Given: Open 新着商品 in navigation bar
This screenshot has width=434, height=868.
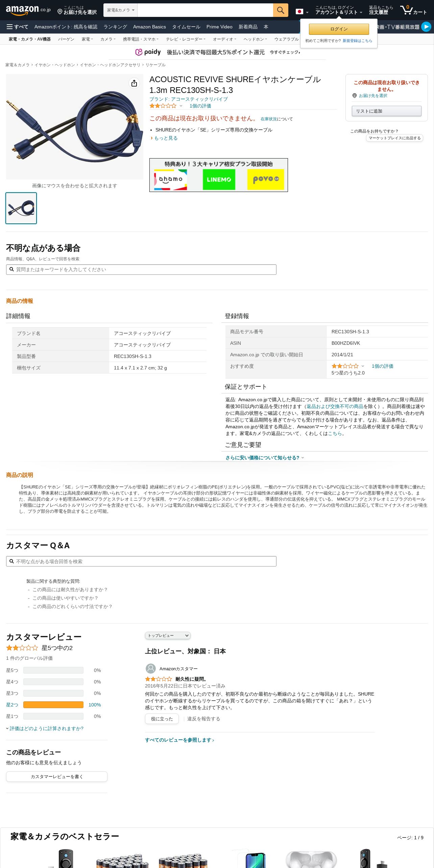Looking at the screenshot, I should point(248,27).
